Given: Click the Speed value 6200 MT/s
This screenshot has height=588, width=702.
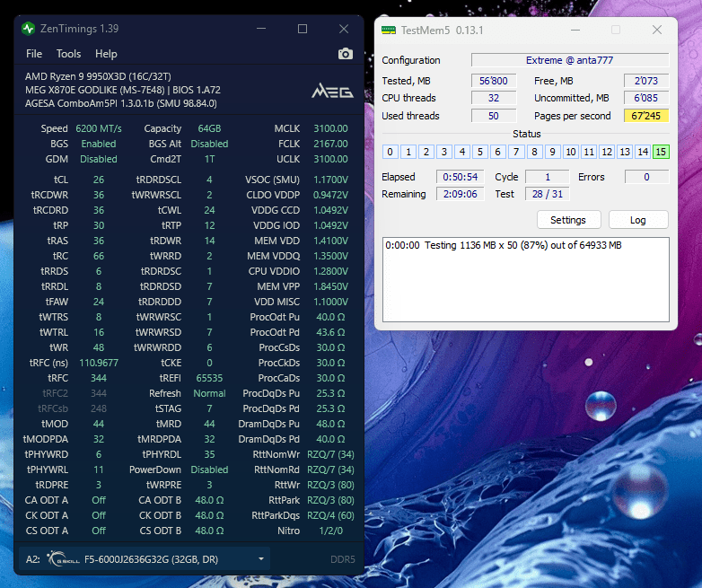Looking at the screenshot, I should click(99, 128).
